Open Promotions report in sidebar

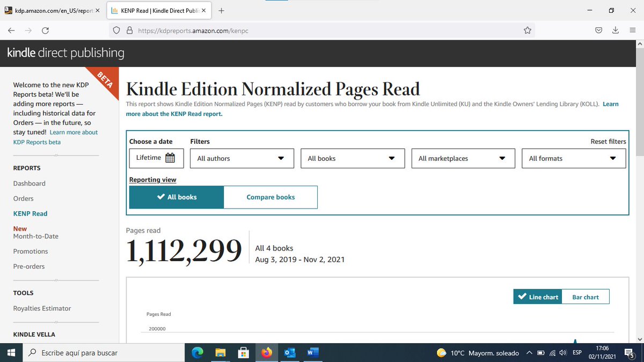point(31,251)
